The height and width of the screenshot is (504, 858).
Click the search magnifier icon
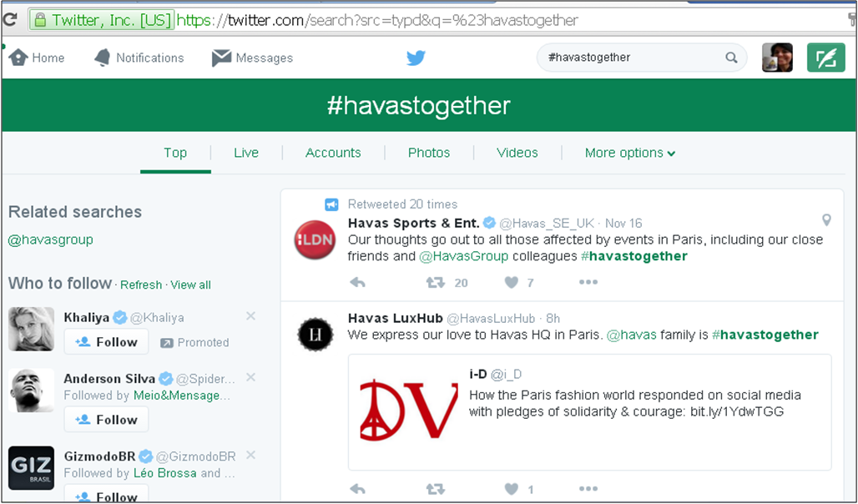pyautogui.click(x=731, y=58)
